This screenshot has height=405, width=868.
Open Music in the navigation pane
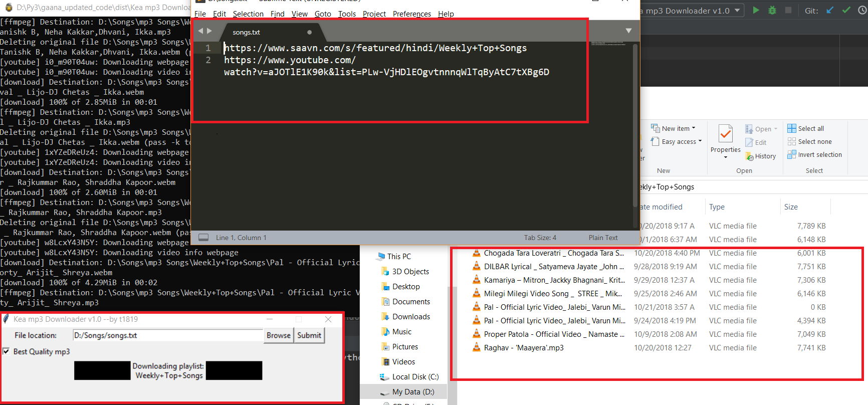tap(402, 331)
